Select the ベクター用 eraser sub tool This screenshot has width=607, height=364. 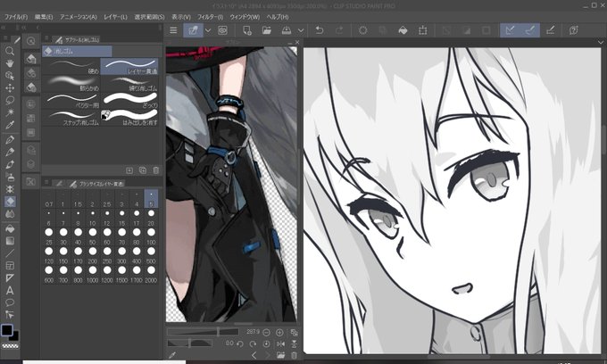(x=71, y=100)
